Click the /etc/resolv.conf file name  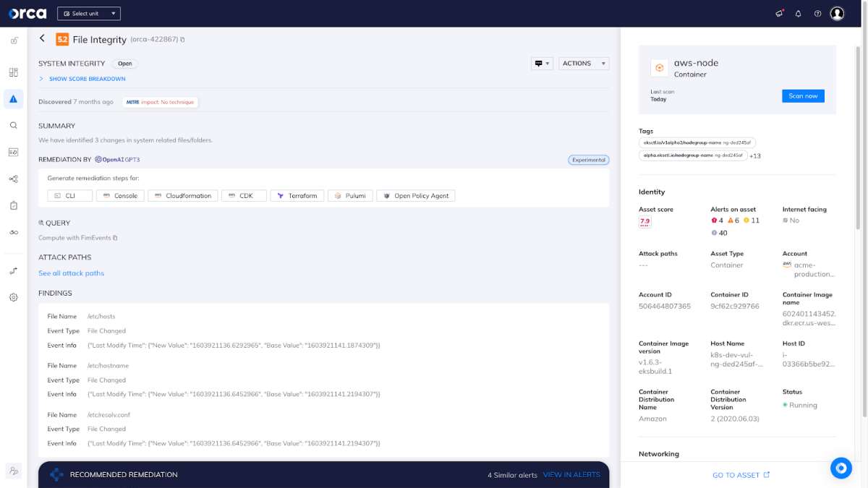pyautogui.click(x=107, y=415)
